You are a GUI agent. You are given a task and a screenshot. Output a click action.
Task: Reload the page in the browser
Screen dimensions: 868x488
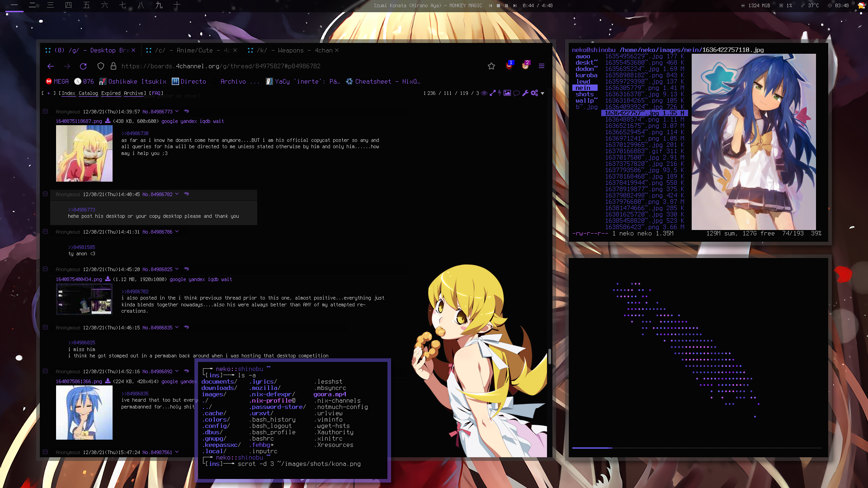[x=83, y=66]
